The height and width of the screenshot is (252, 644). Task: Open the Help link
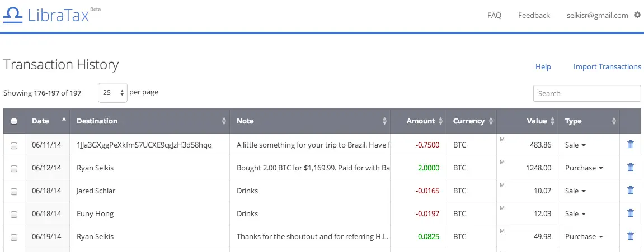[x=543, y=67]
